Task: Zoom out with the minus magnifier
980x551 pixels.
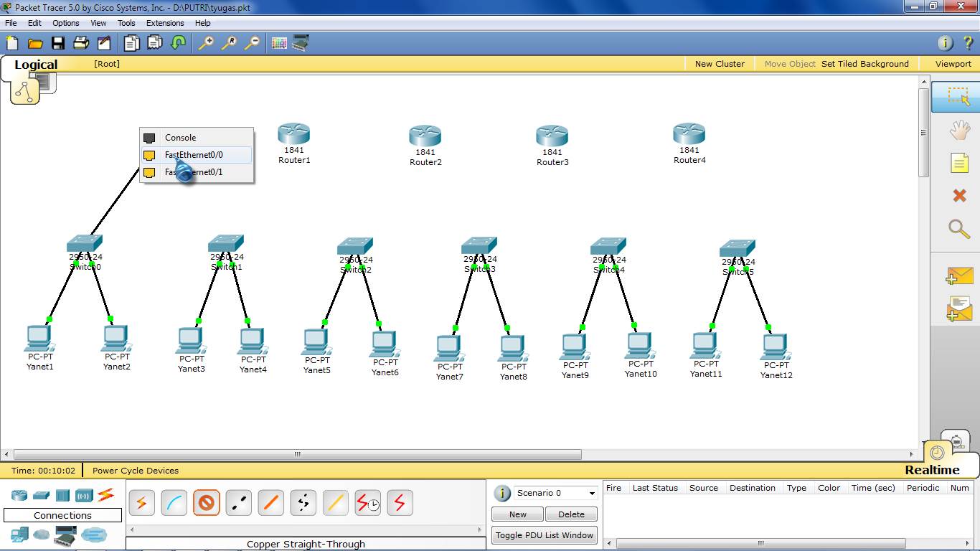Action: [252, 43]
